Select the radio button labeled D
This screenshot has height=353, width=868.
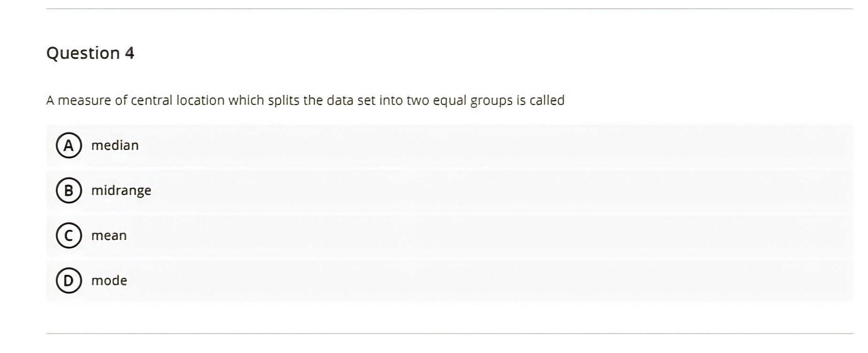click(x=68, y=280)
